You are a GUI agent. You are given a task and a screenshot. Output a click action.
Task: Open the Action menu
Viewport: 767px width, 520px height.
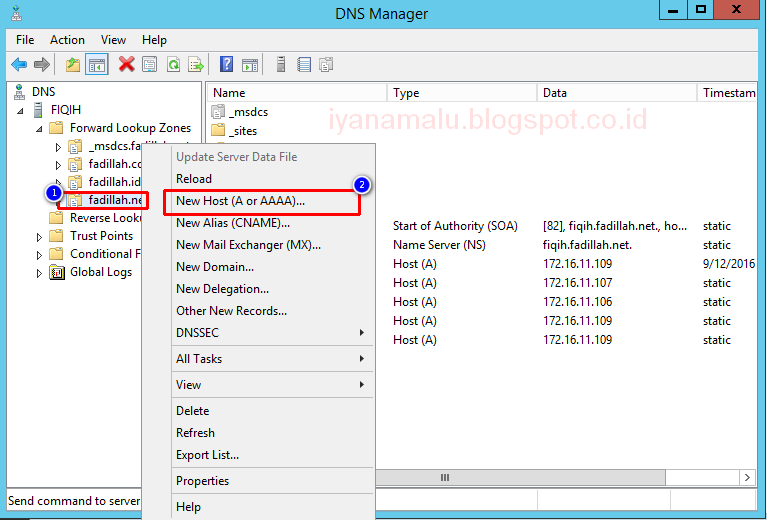point(67,40)
